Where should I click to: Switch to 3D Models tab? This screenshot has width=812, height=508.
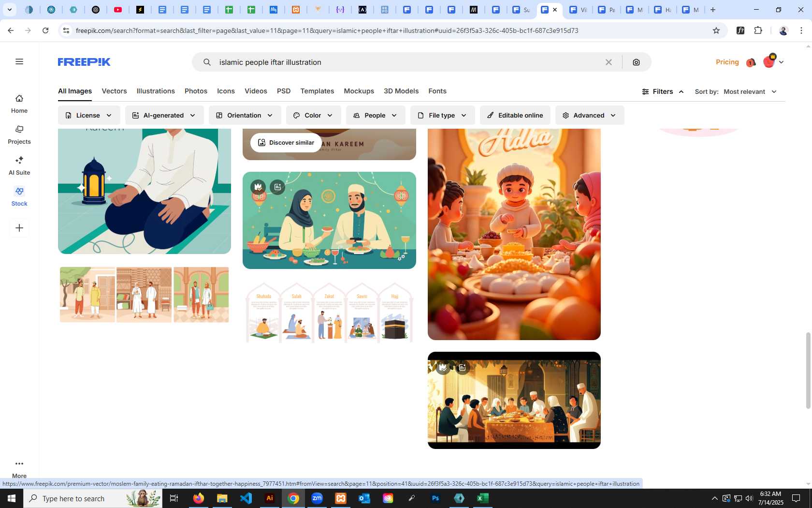[401, 91]
